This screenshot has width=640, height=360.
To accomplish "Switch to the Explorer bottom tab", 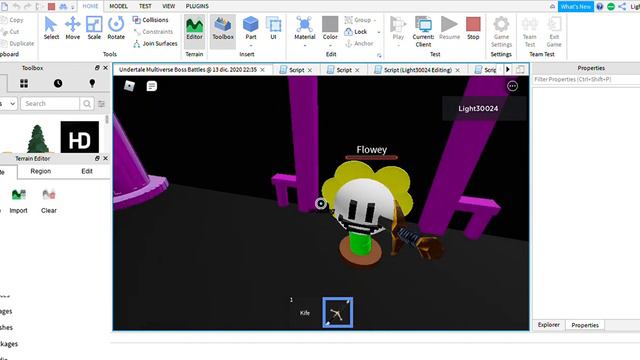I will pos(549,325).
